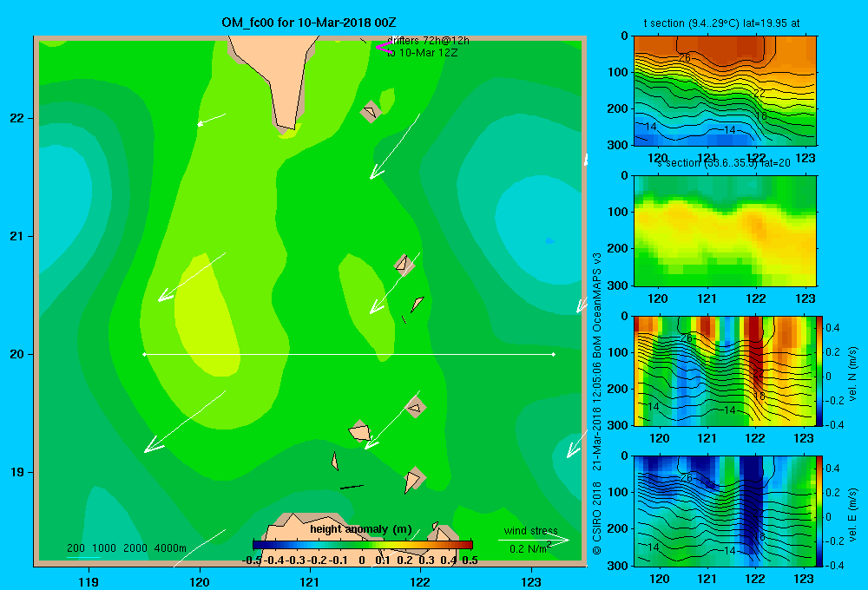Click latitude label 21 on the main map
This screenshot has height=590, width=868.
pos(17,236)
